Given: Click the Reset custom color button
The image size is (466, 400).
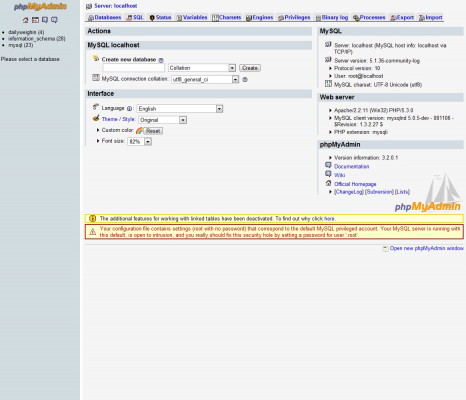Looking at the screenshot, I should (153, 131).
